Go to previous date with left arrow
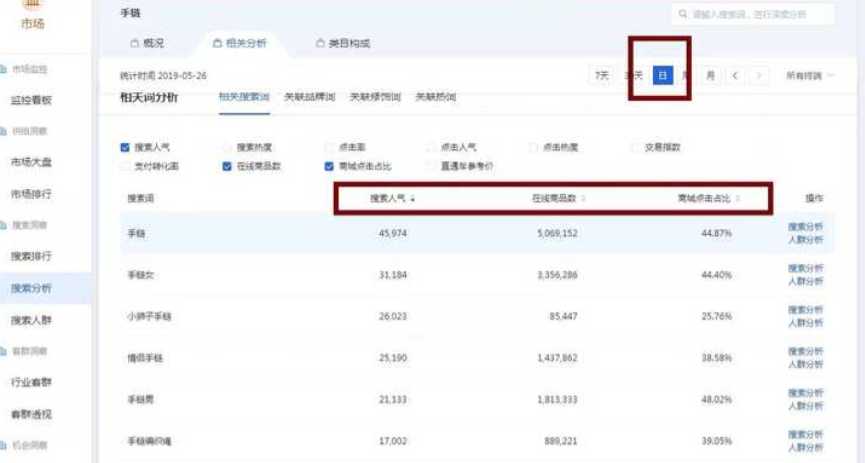The image size is (865, 463). coord(735,76)
